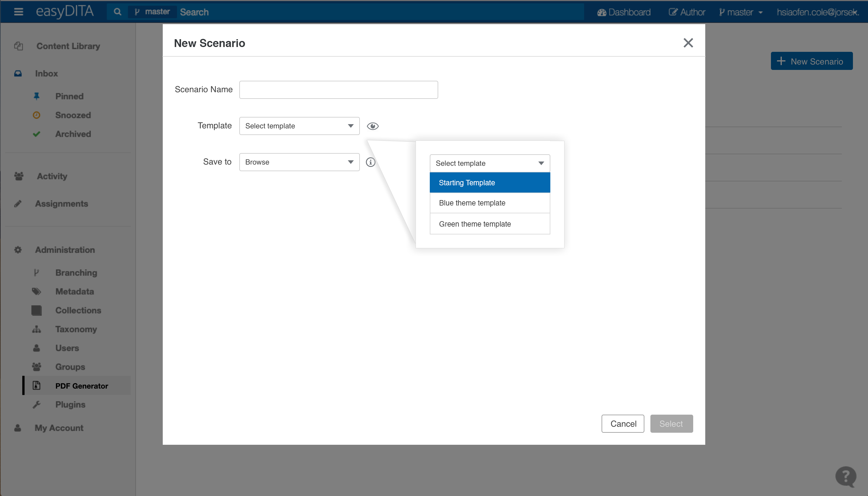Viewport: 868px width, 496px height.
Task: Open the user account email menu
Action: point(818,12)
